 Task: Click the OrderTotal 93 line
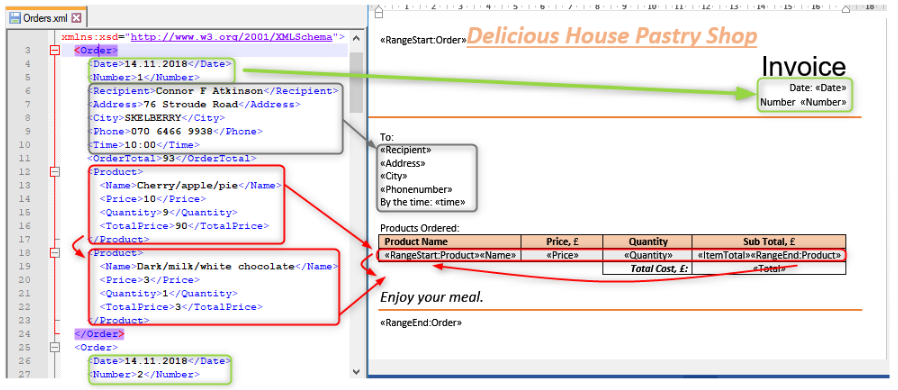click(x=172, y=158)
